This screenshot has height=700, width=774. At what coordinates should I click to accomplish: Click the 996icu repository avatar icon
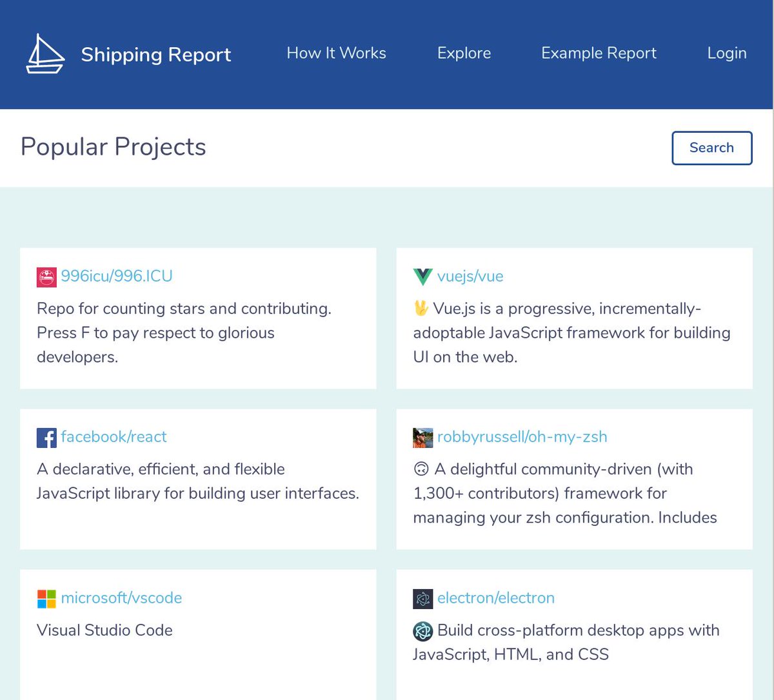point(46,277)
